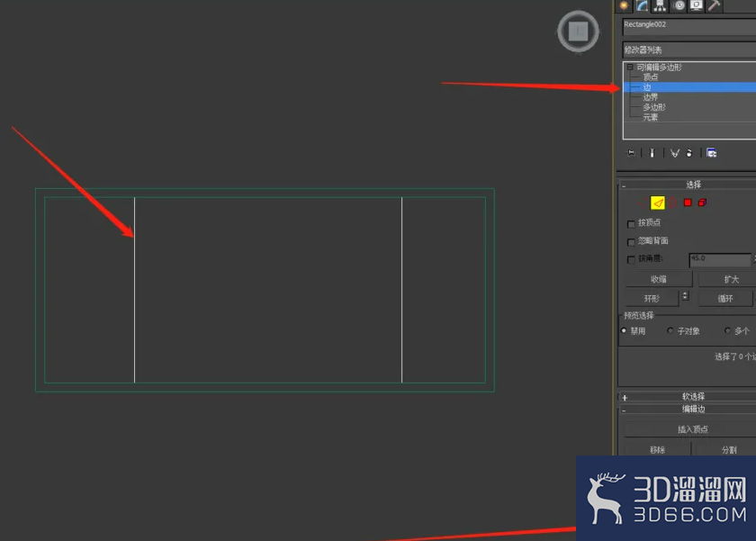
Task: Click the ViewCube in the viewport
Action: [x=578, y=32]
